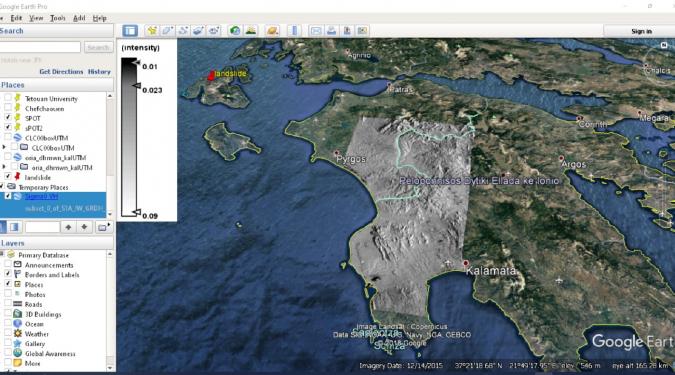
Task: Click the Weather layer sun icon
Action: [x=18, y=334]
